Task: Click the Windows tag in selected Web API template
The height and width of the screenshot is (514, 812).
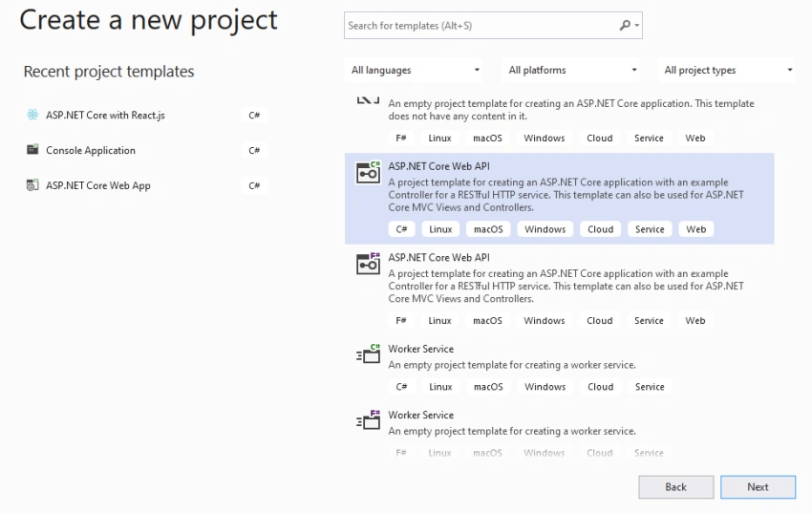Action: pos(545,229)
